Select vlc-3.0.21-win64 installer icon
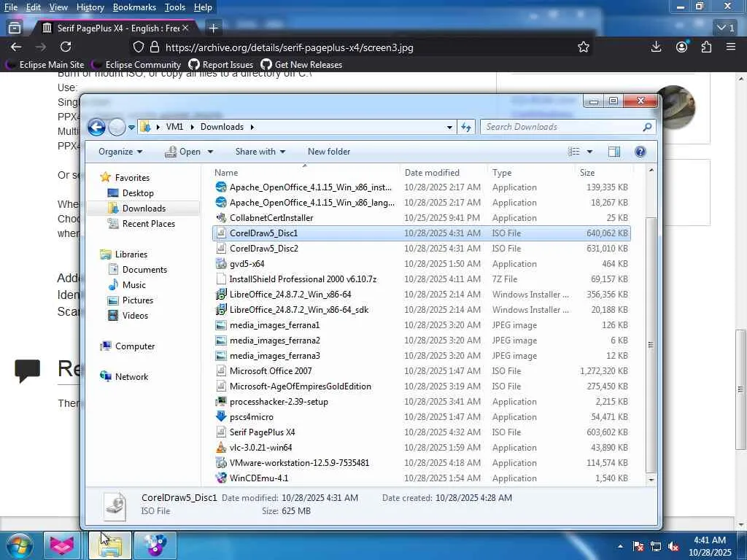Screen dimensions: 747x560 point(221,447)
